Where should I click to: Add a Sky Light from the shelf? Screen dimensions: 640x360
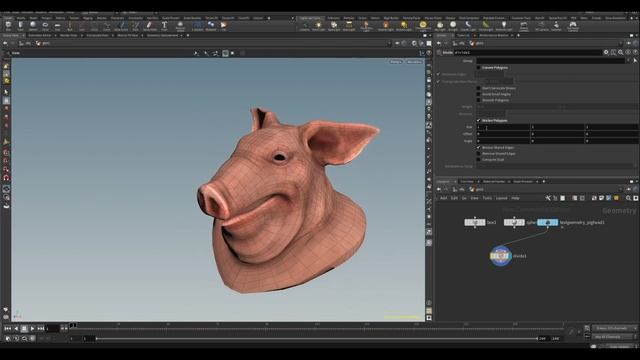tap(440, 26)
